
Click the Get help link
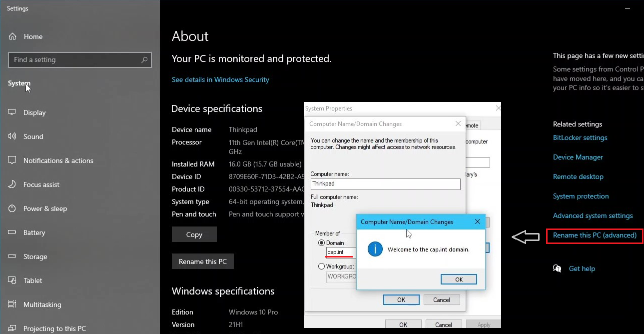click(x=582, y=268)
